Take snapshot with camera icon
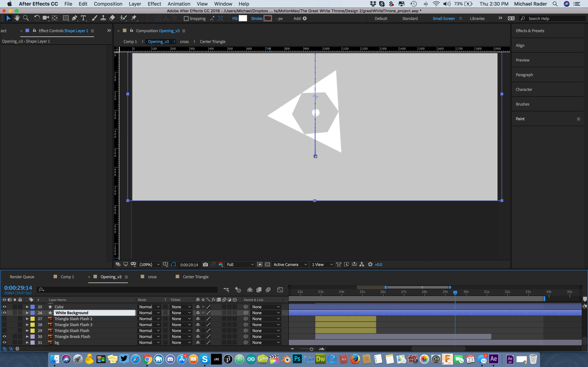Screen dimensions: 588x367 click(x=205, y=265)
